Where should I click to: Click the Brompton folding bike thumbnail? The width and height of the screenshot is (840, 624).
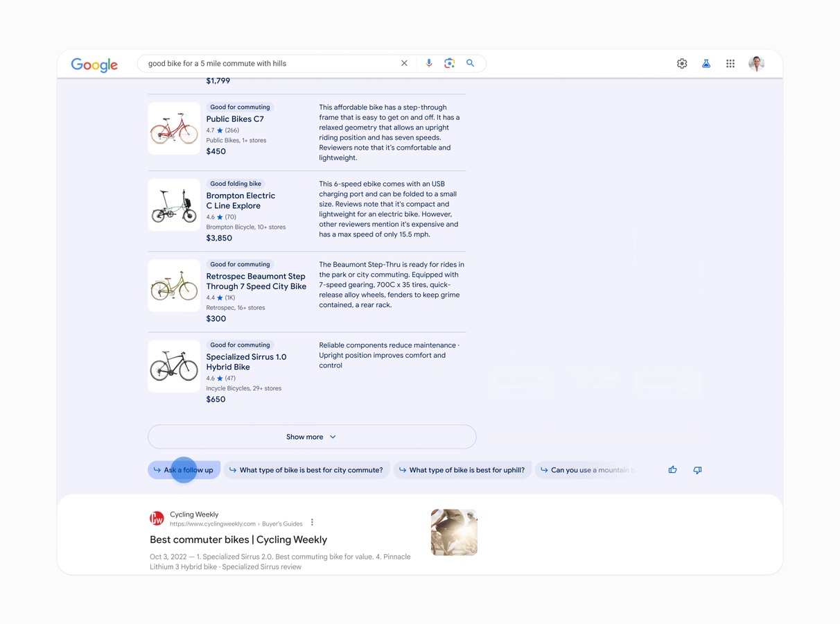(174, 205)
